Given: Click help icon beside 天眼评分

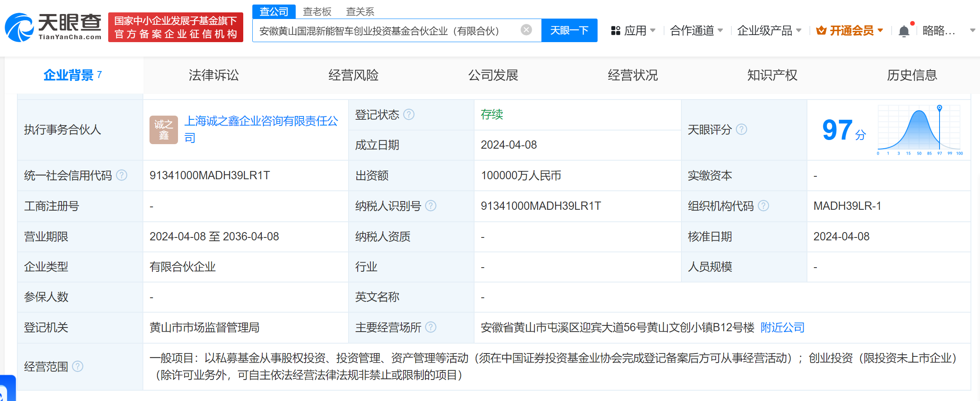Looking at the screenshot, I should 741,130.
